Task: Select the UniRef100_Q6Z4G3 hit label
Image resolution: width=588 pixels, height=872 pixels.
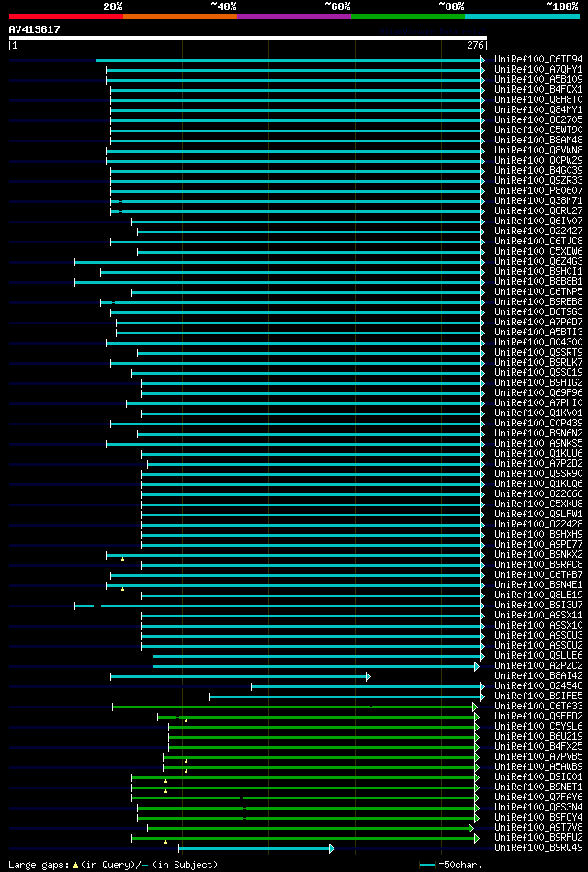Action: (x=538, y=261)
